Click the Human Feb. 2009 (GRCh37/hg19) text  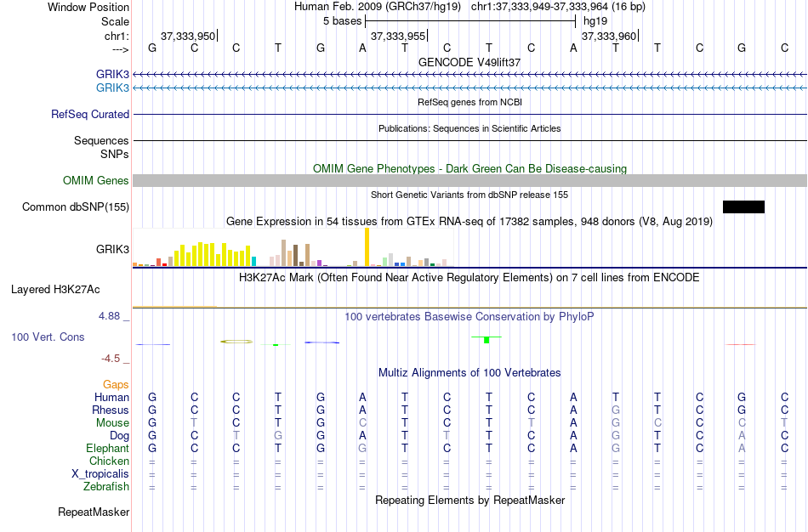[377, 7]
